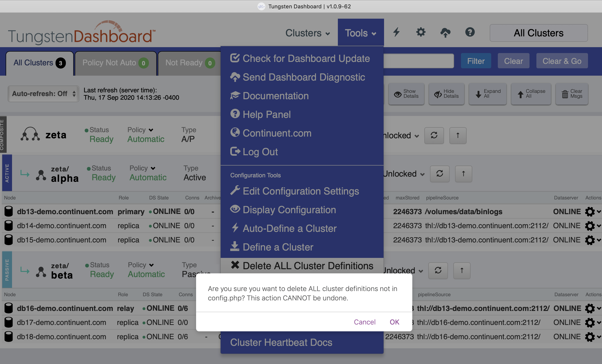The image size is (602, 364).
Task: Choose Log Out from Tools menu
Action: point(302,152)
